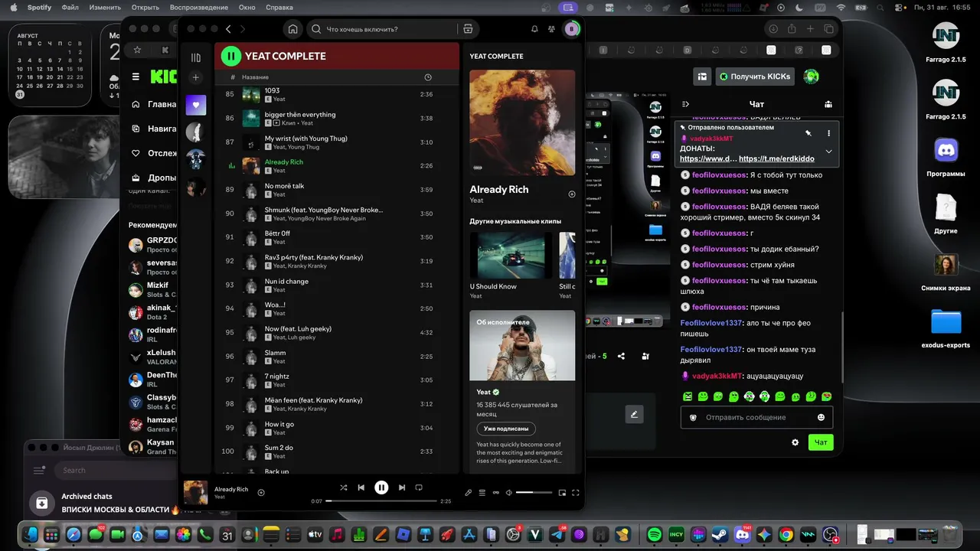Navigate back in Spotify

(x=228, y=29)
